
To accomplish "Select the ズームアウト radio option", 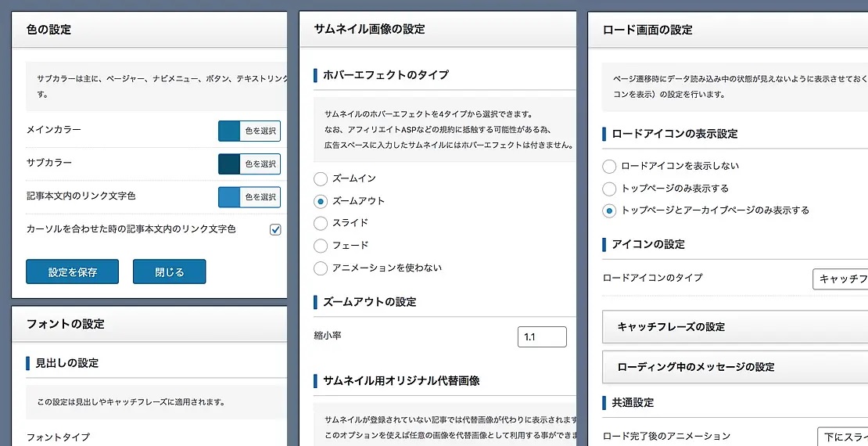I will pyautogui.click(x=321, y=201).
